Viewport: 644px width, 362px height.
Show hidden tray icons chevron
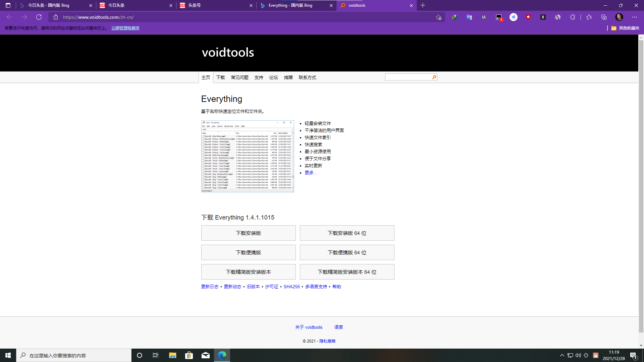562,355
